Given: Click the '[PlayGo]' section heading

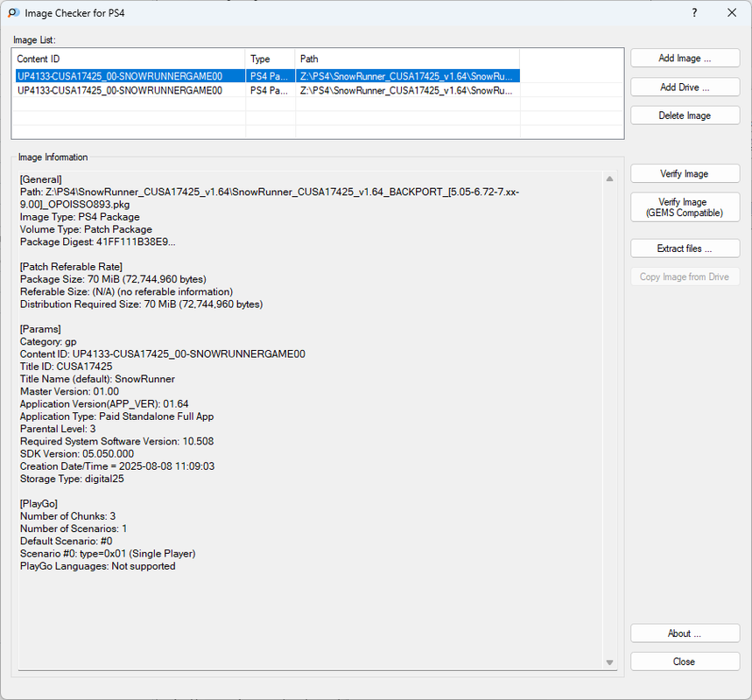Looking at the screenshot, I should [x=39, y=504].
